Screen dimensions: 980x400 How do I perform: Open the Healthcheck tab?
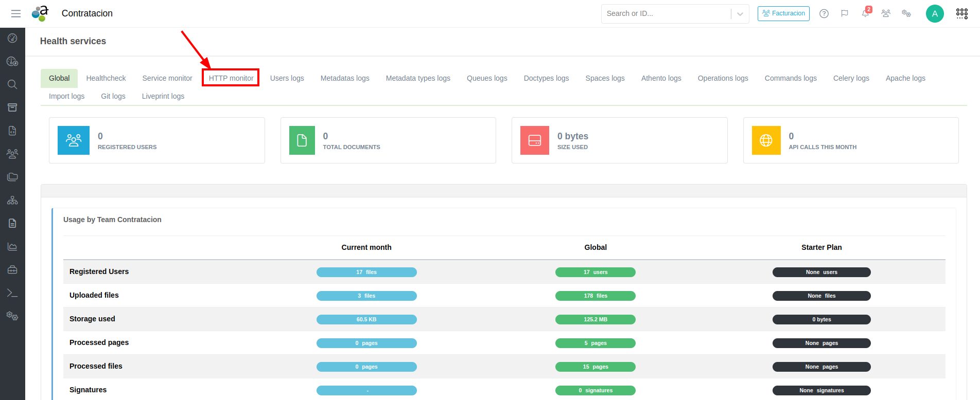pyautogui.click(x=106, y=78)
